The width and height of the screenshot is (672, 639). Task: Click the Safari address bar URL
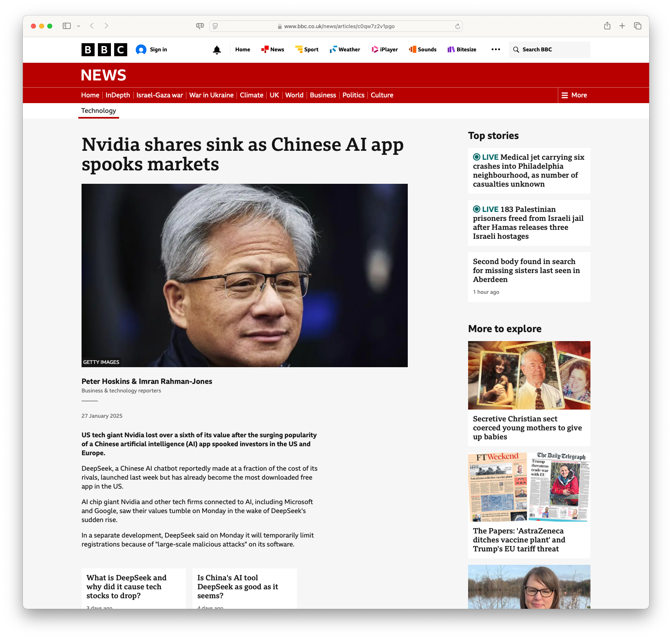click(339, 26)
